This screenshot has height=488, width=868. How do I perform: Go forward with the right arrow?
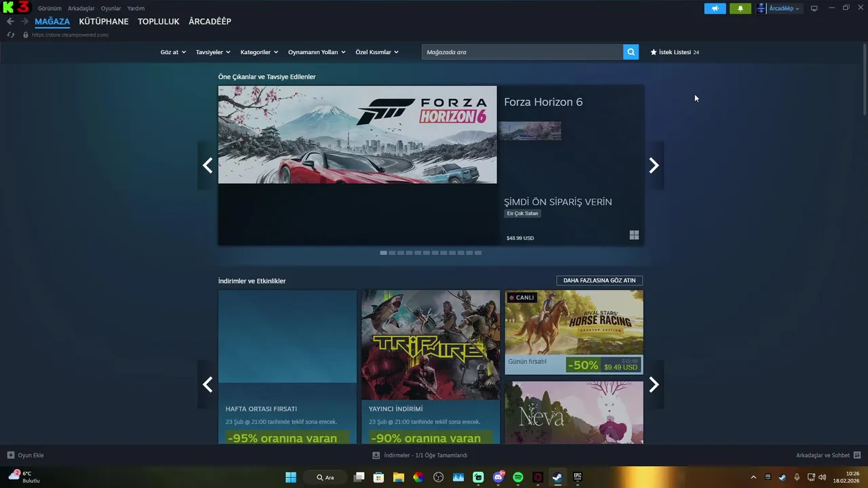tap(24, 22)
